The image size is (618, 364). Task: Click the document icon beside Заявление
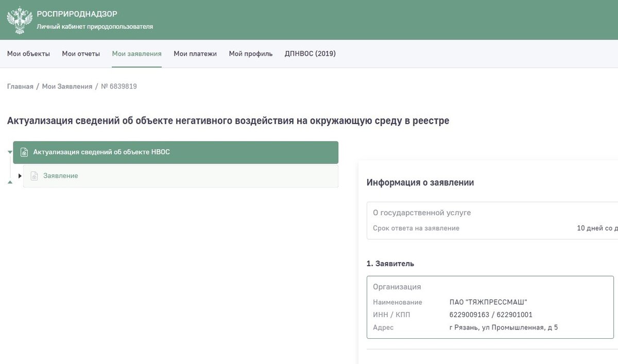34,176
